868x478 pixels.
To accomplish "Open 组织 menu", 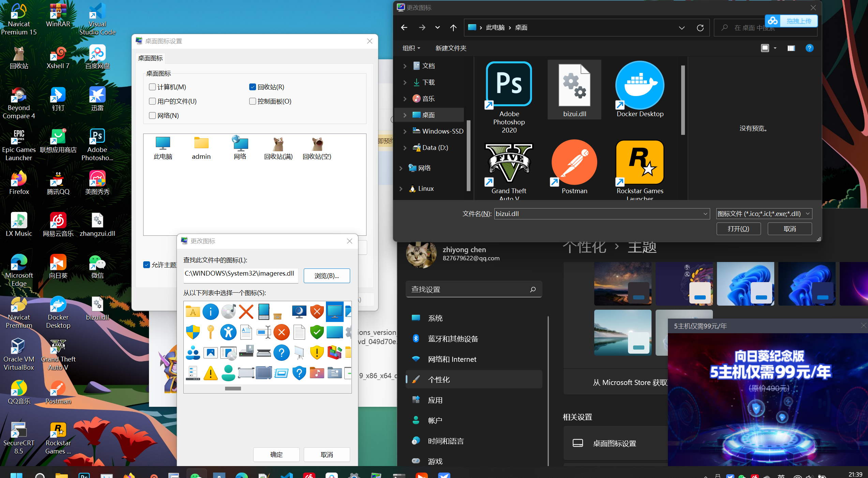I will pyautogui.click(x=411, y=48).
